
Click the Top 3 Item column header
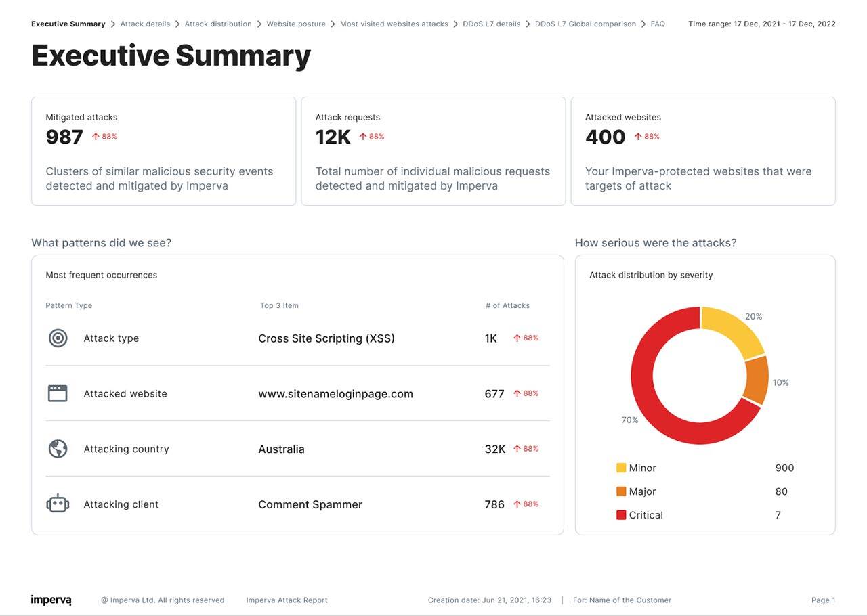(279, 305)
